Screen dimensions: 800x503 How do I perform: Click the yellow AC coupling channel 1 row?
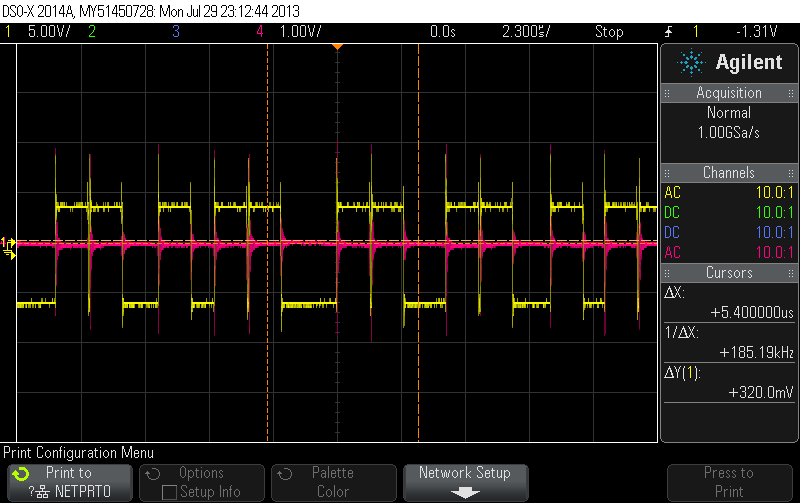(729, 192)
